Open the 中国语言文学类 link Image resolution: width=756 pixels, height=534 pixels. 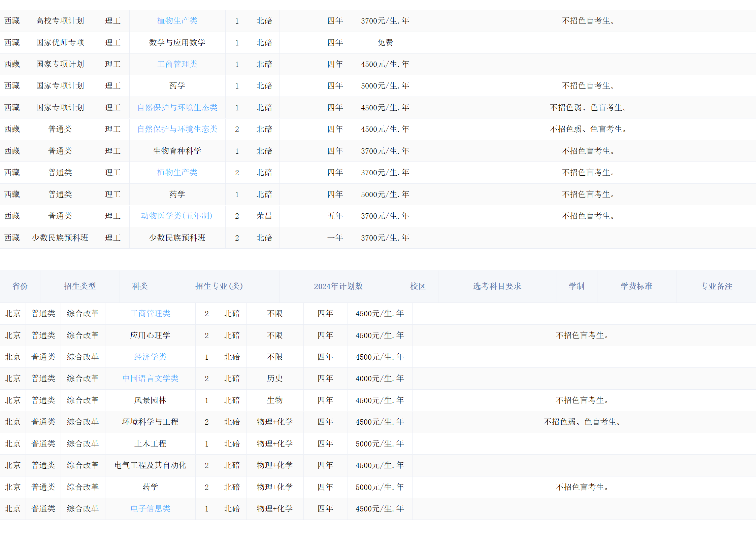(x=150, y=378)
